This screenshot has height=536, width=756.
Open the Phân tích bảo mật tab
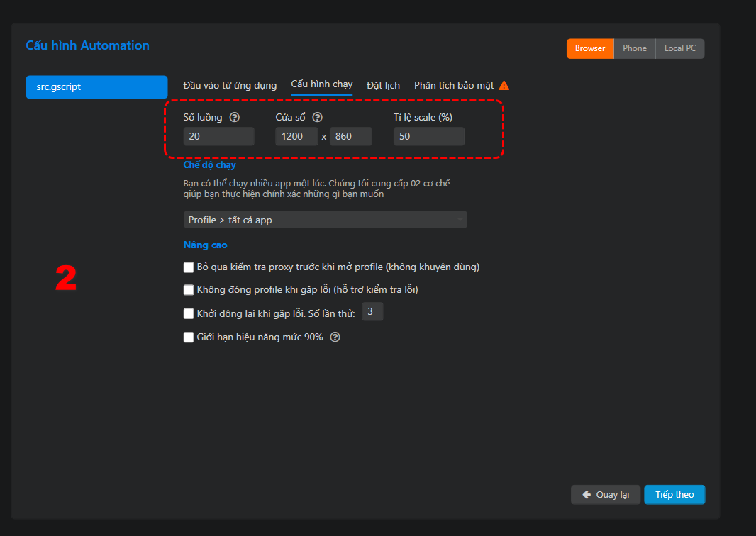[454, 86]
